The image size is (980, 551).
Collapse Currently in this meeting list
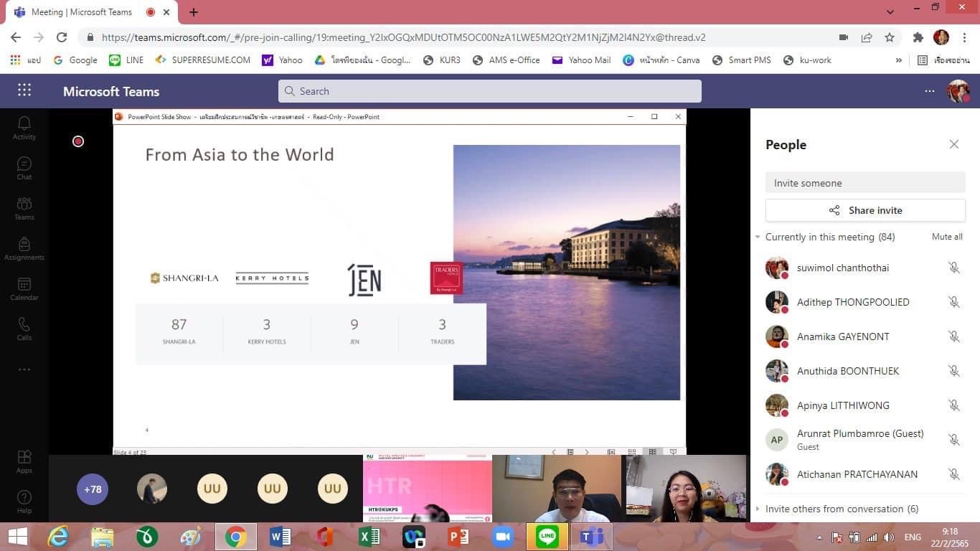(758, 237)
